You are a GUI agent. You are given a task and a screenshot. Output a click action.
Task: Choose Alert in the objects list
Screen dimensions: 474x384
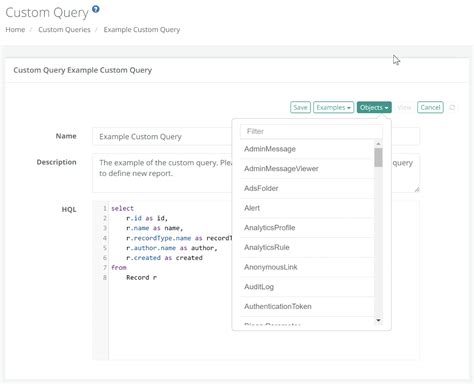point(307,208)
